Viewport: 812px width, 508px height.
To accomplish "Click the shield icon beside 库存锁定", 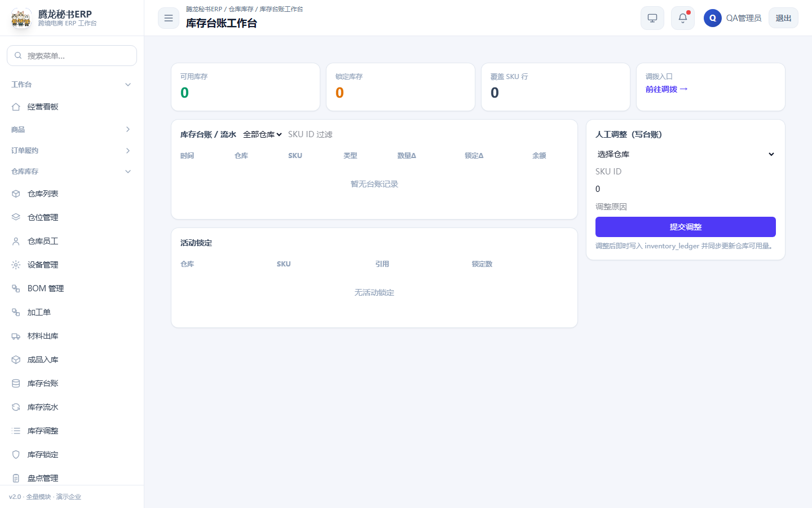I will 16,454.
